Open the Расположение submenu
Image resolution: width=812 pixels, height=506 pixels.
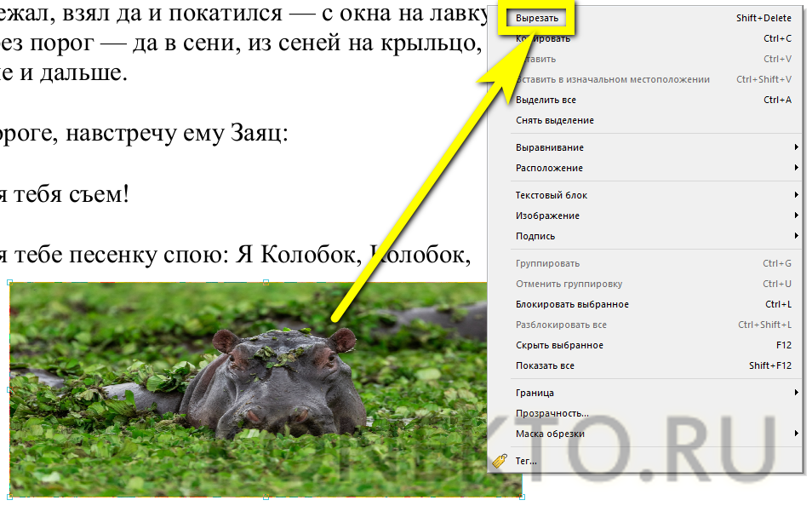[x=549, y=168]
